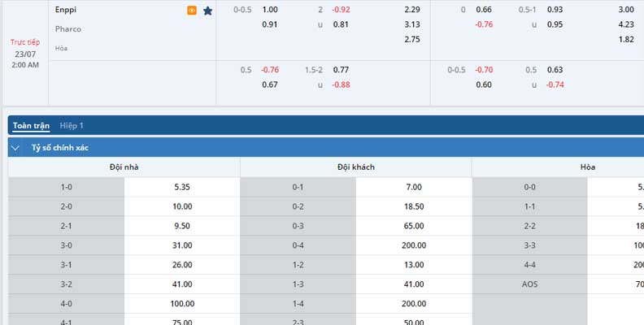644x325 pixels.
Task: Click the Hòa label under Pharco
Action: [x=61, y=49]
